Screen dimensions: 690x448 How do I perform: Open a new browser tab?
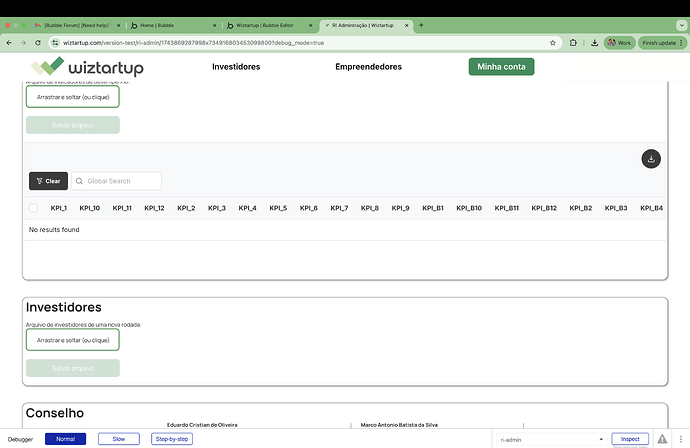pyautogui.click(x=421, y=25)
